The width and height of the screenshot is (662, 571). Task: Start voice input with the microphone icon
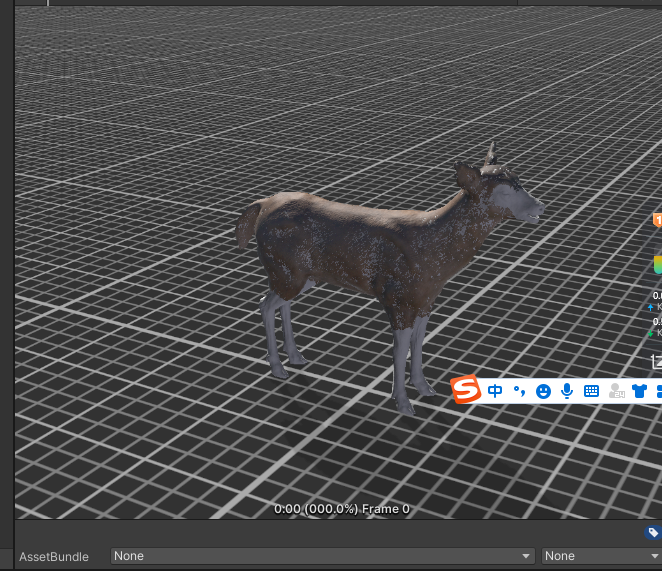567,391
